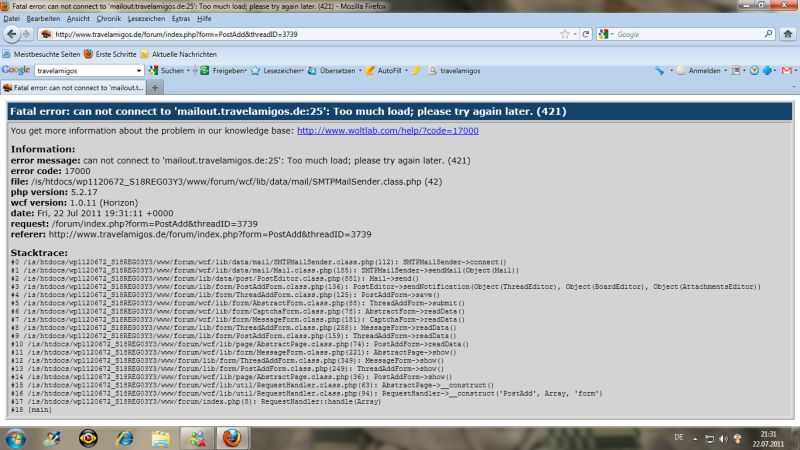Click AutoFill in Google toolbar
The image size is (800, 450).
pyautogui.click(x=384, y=71)
